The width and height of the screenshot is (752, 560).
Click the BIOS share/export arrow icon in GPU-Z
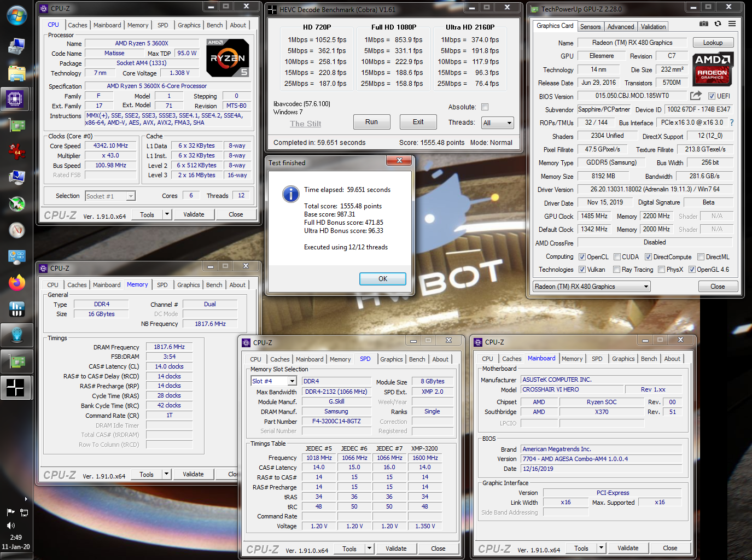pyautogui.click(x=696, y=96)
